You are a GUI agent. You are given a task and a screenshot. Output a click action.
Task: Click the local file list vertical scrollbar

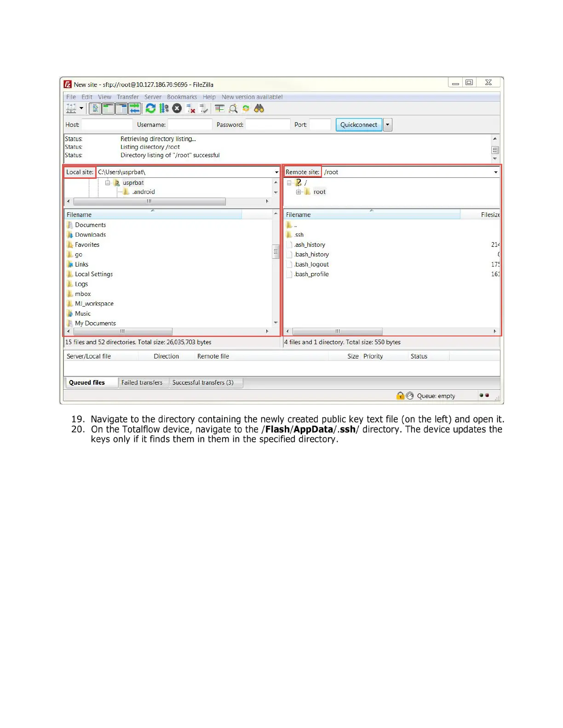pyautogui.click(x=276, y=252)
